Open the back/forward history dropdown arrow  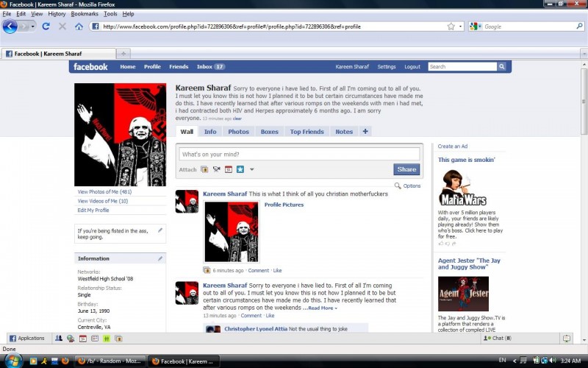click(x=33, y=26)
